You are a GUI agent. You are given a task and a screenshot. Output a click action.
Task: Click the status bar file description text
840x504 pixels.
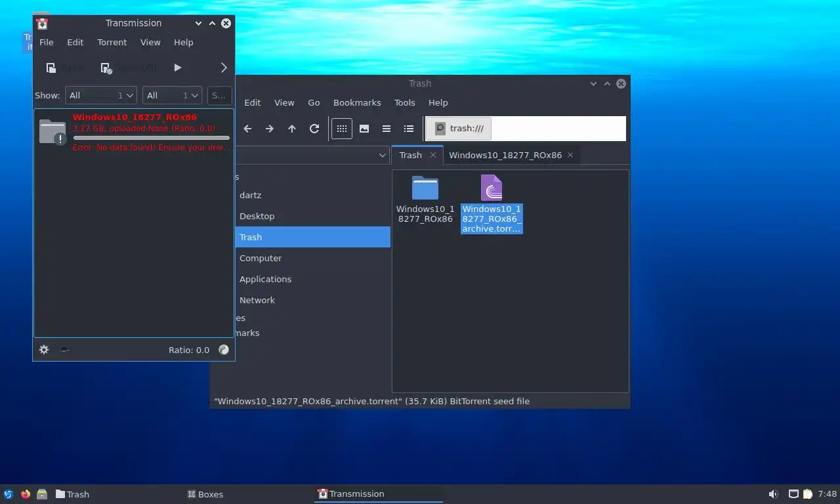(x=371, y=401)
